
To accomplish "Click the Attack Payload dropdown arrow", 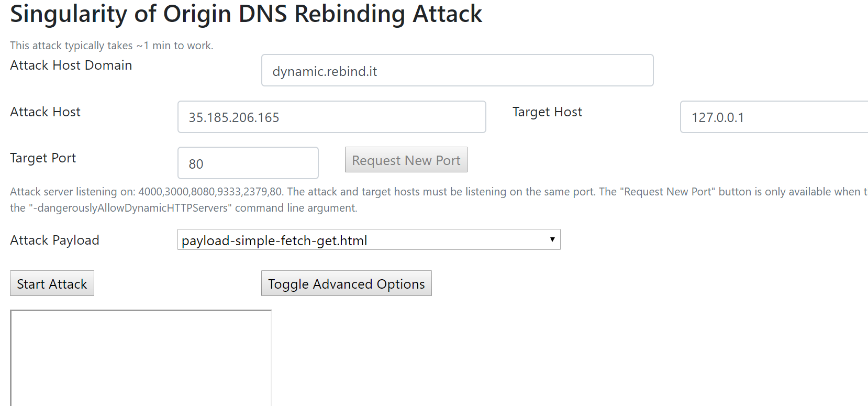I will (x=552, y=240).
